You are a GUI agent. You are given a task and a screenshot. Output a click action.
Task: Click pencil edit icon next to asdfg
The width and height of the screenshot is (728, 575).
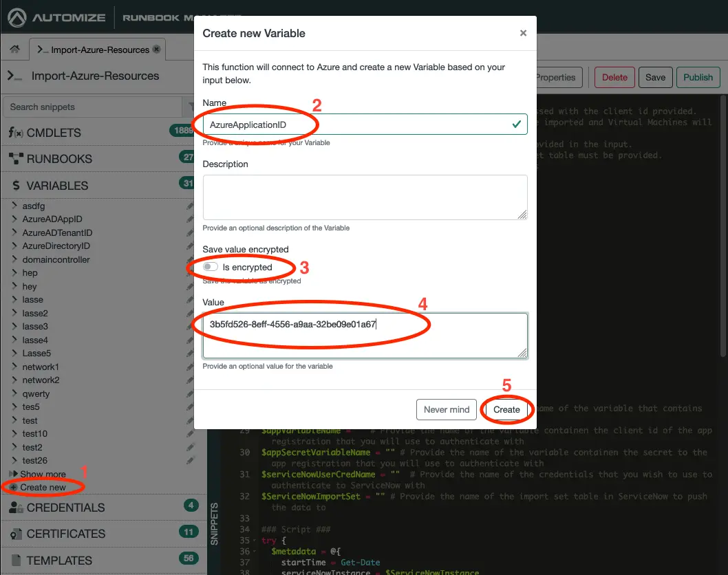pos(190,206)
